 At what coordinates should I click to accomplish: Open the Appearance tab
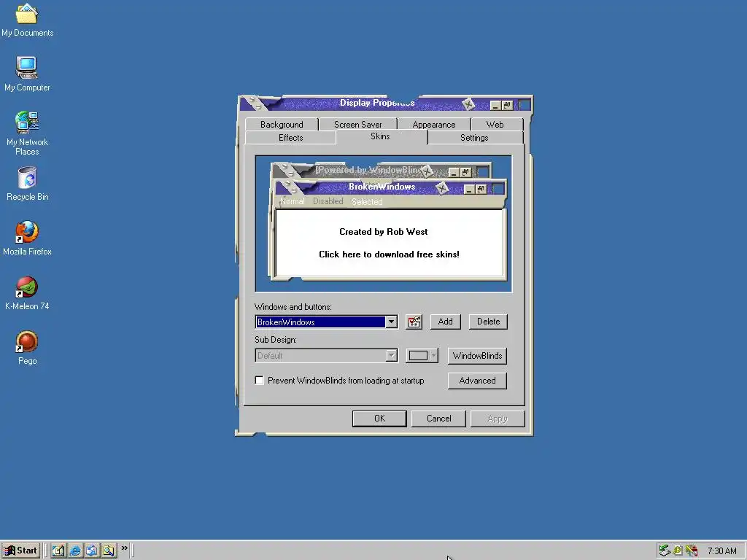coord(434,124)
